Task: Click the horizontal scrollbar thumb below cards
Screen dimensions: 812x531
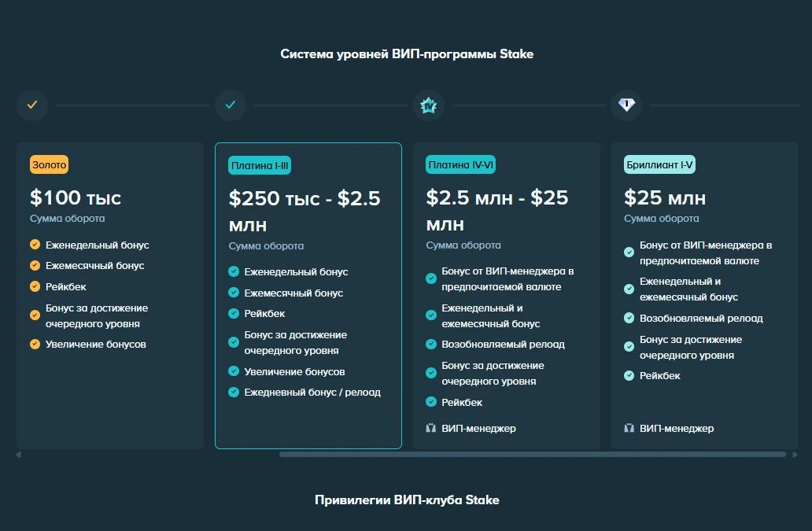Action: point(532,454)
